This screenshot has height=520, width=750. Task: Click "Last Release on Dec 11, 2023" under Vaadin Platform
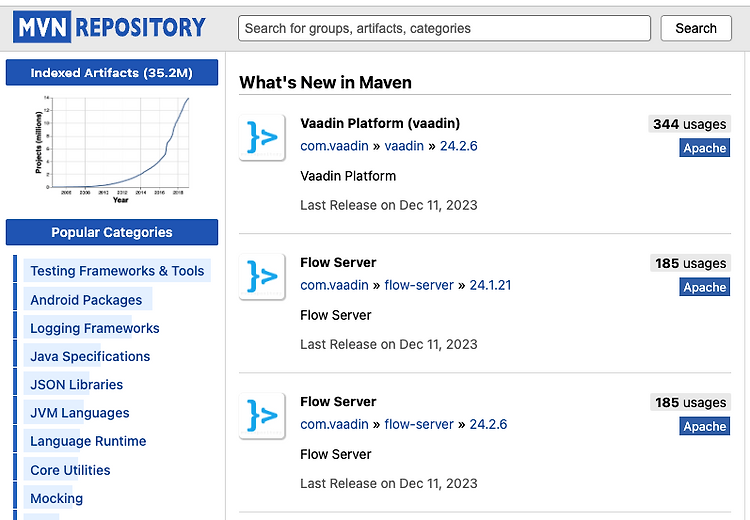pos(389,205)
